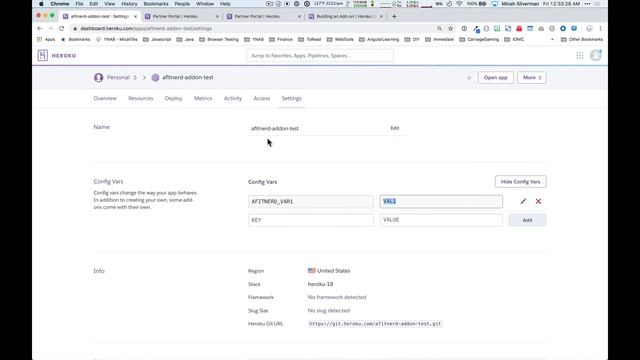The image size is (640, 360).
Task: Open the More dropdown button
Action: pos(532,78)
